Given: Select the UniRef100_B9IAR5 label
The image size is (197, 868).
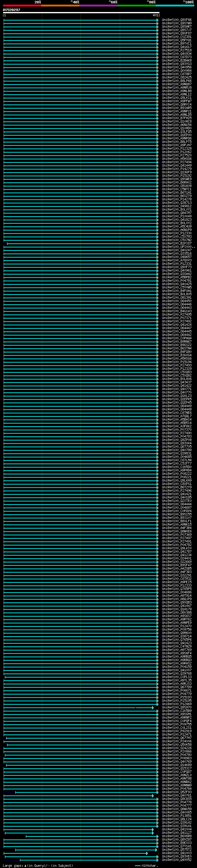Looking at the screenshot, I should 177,108.
